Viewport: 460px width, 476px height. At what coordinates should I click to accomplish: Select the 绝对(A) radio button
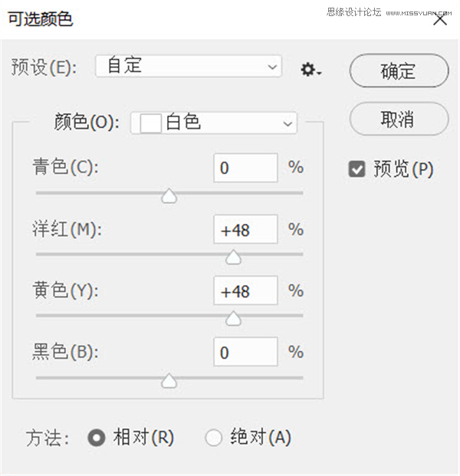pos(213,438)
